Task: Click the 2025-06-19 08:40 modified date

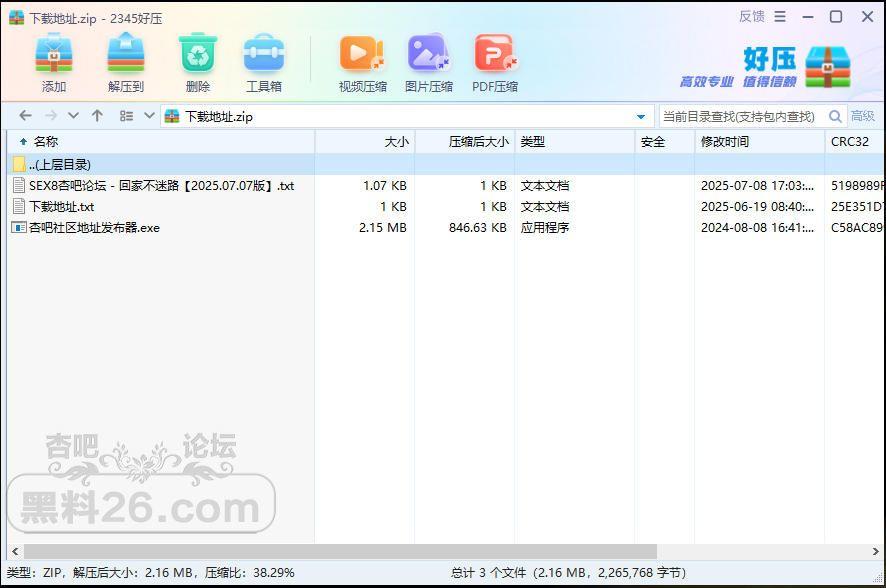Action: click(x=757, y=207)
